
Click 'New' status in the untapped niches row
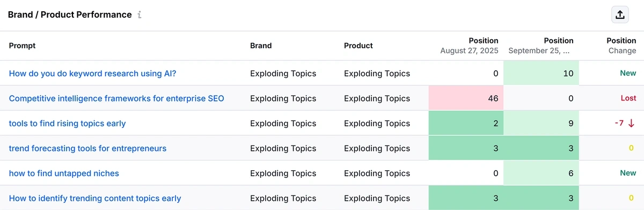tap(628, 173)
